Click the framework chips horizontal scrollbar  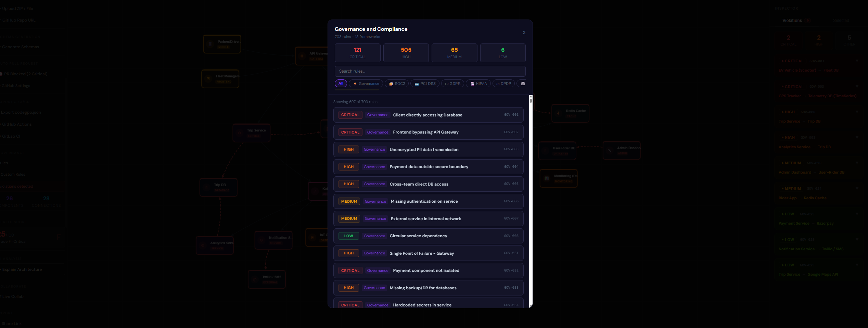coord(357,90)
